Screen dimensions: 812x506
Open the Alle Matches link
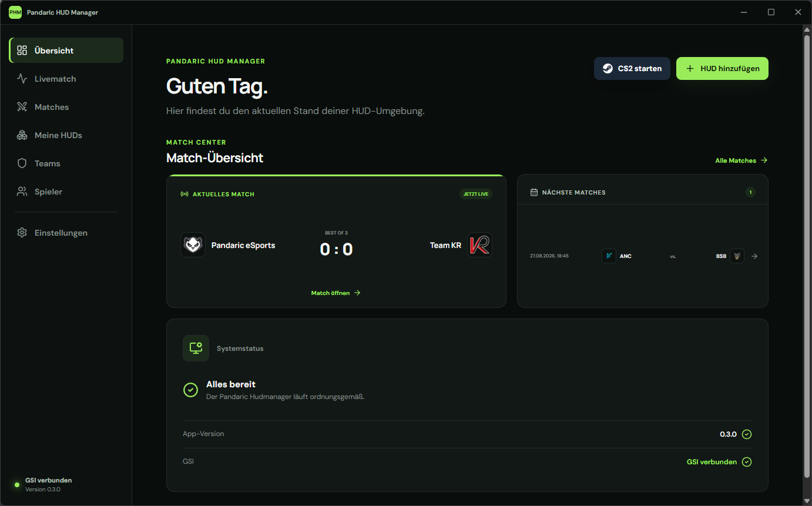[x=741, y=160]
